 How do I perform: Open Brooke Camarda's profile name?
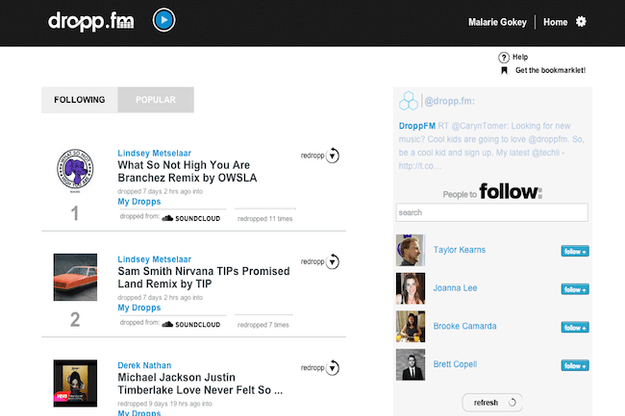point(465,326)
